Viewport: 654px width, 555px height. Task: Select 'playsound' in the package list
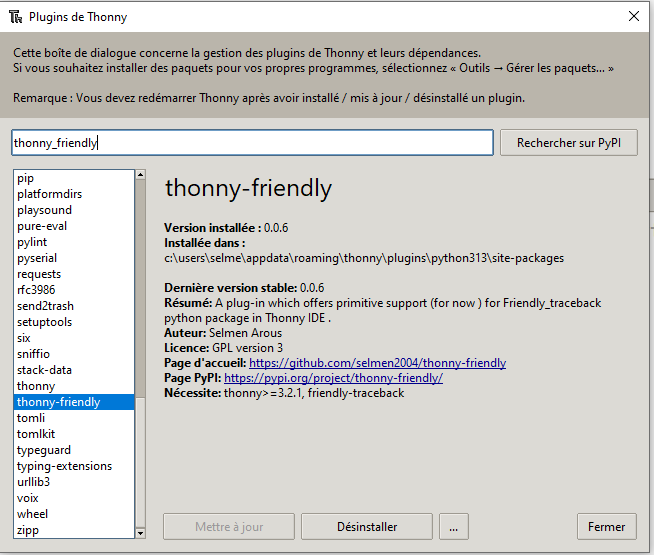pyautogui.click(x=74, y=210)
